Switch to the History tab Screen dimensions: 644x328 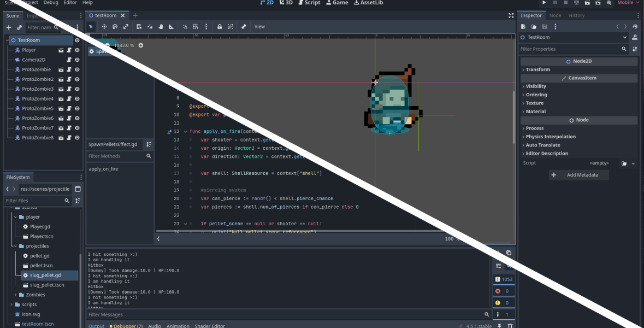tap(576, 16)
